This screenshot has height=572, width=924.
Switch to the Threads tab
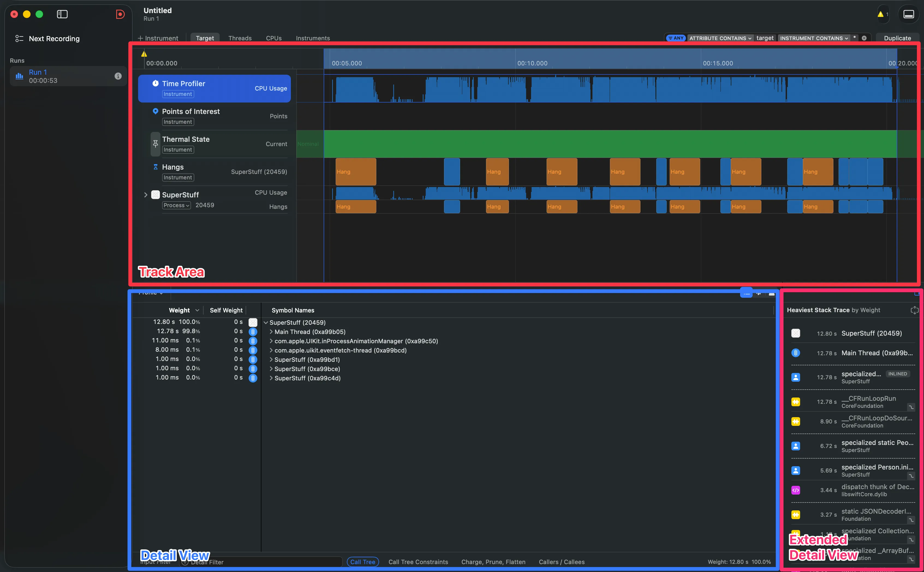[240, 38]
